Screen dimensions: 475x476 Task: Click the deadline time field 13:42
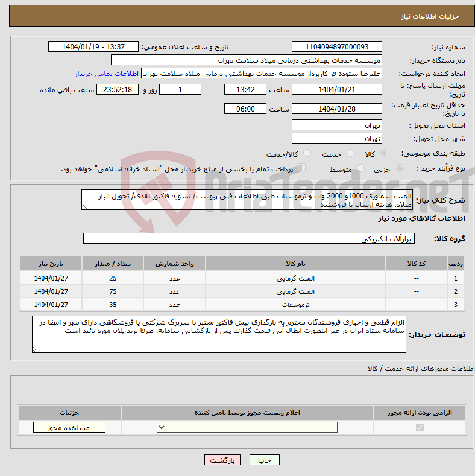pos(245,89)
